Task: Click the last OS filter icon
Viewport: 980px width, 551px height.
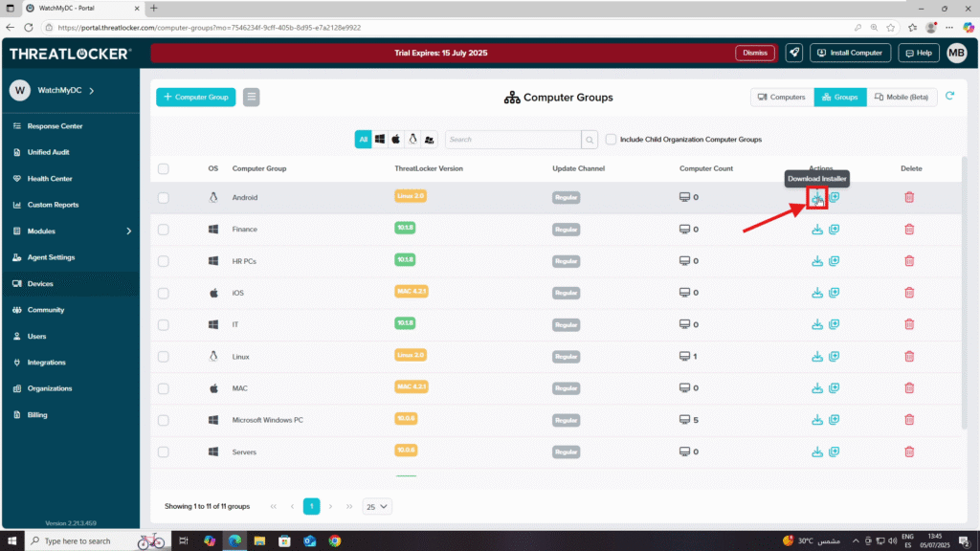Action: click(x=430, y=140)
